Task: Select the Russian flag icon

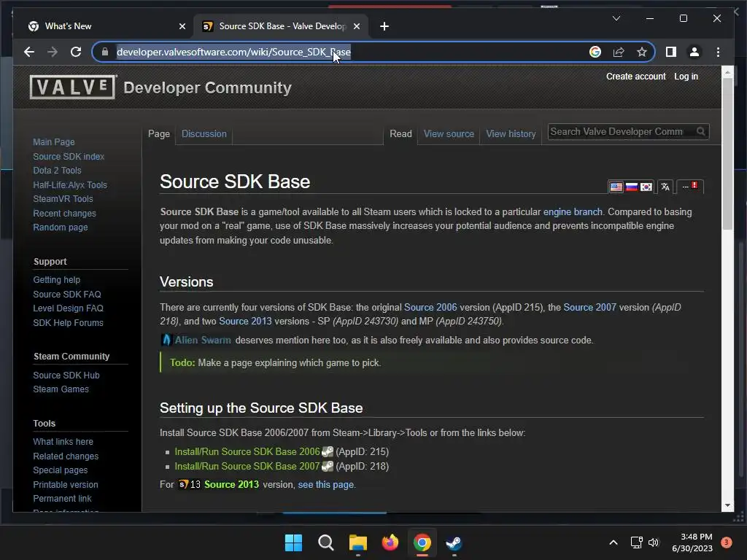Action: [x=631, y=187]
